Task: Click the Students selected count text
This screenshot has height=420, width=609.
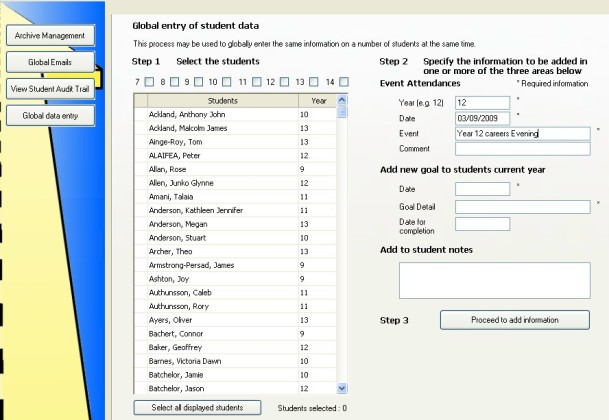Action: point(312,408)
